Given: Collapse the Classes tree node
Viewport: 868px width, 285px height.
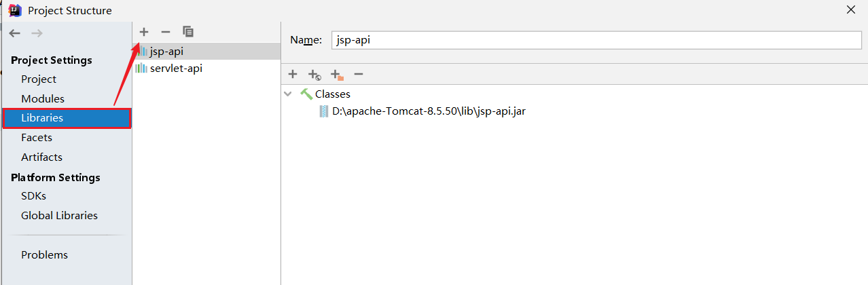Looking at the screenshot, I should pyautogui.click(x=289, y=94).
